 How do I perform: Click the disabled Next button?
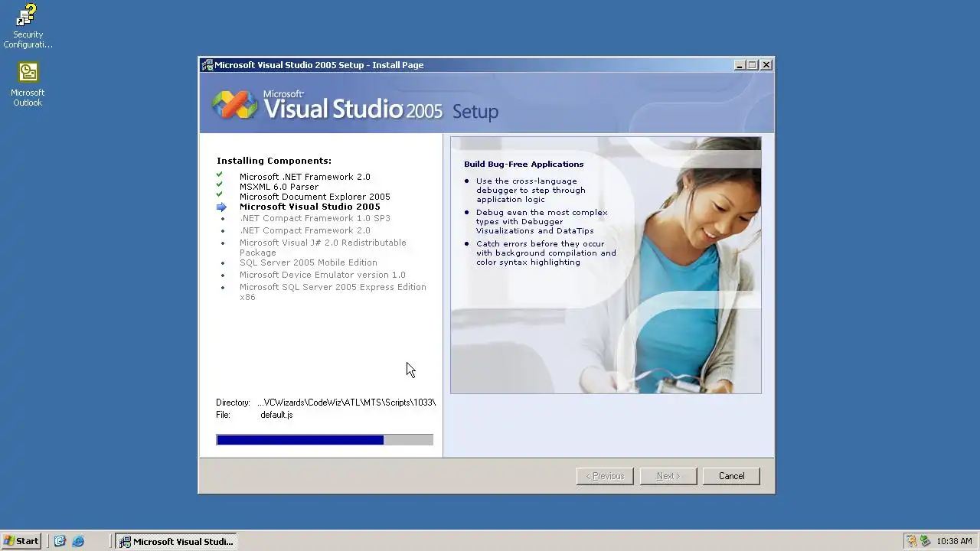[668, 476]
